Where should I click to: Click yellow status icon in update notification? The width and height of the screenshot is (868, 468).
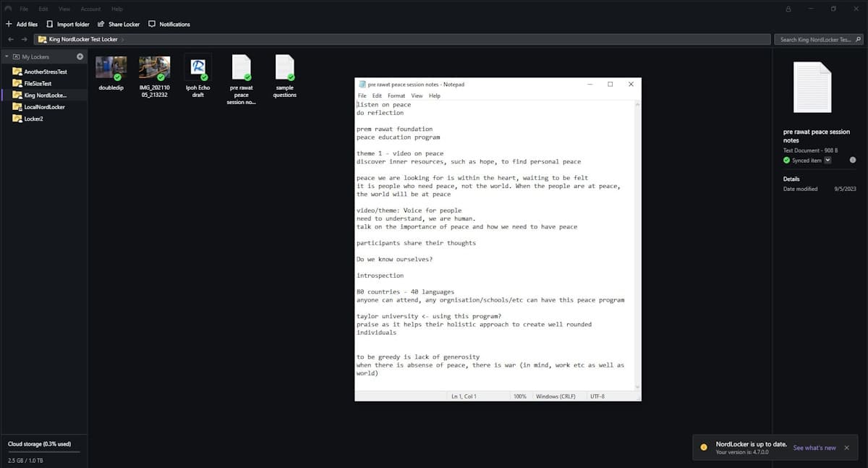pyautogui.click(x=704, y=448)
